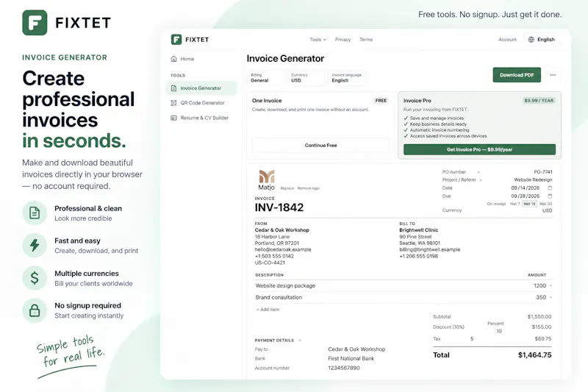Image resolution: width=588 pixels, height=392 pixels.
Task: Select the Net 7 payment term
Action: click(x=515, y=204)
